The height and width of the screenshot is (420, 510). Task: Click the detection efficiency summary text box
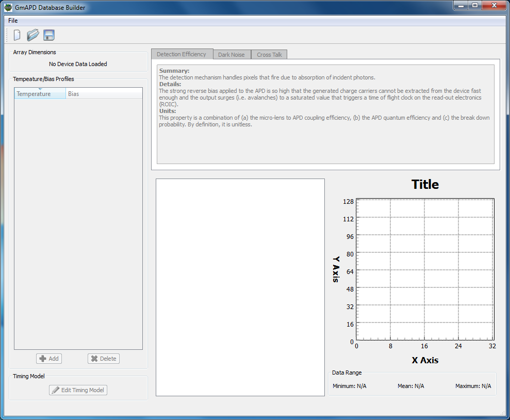tap(325, 114)
